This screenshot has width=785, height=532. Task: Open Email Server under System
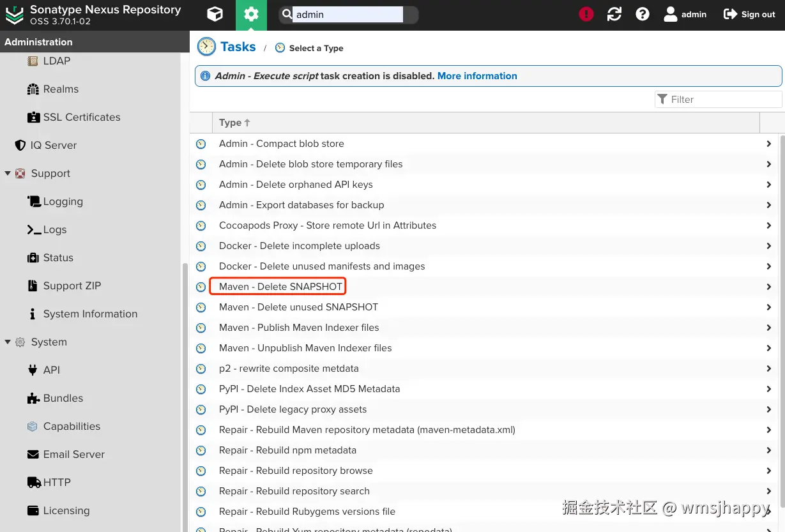pyautogui.click(x=73, y=454)
